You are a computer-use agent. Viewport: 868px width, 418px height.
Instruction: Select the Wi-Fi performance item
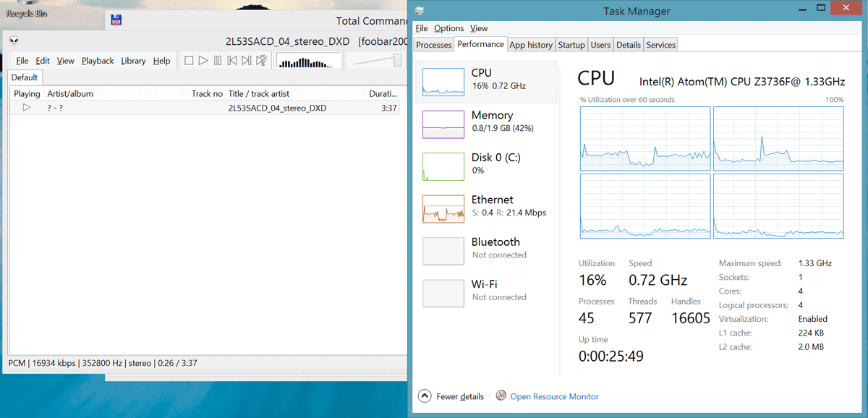pyautogui.click(x=487, y=293)
